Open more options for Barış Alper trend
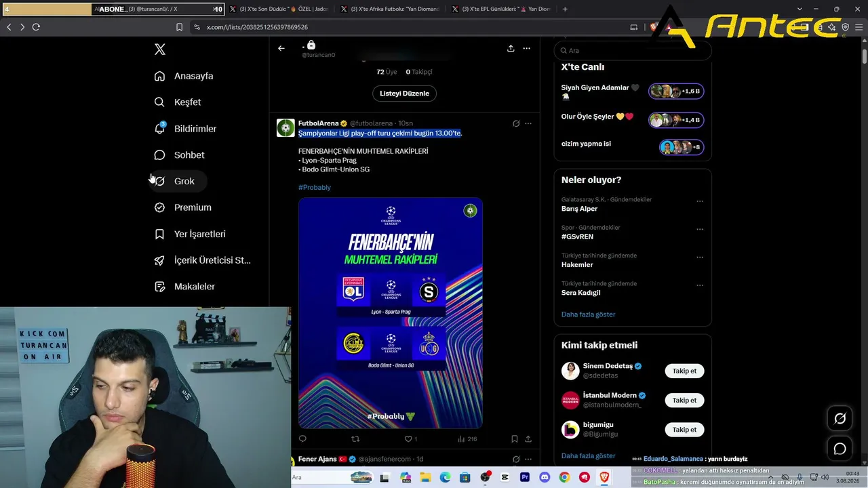Screen dimensions: 868x488 pyautogui.click(x=700, y=201)
